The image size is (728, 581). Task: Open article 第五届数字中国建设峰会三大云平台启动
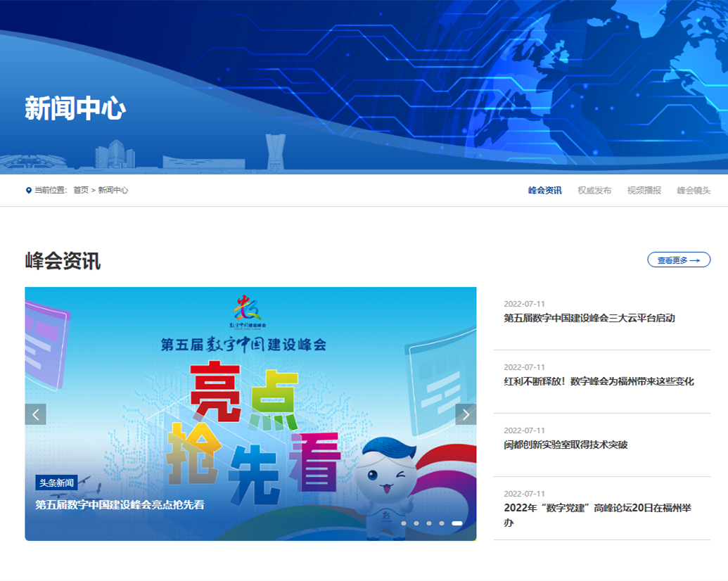pos(589,318)
